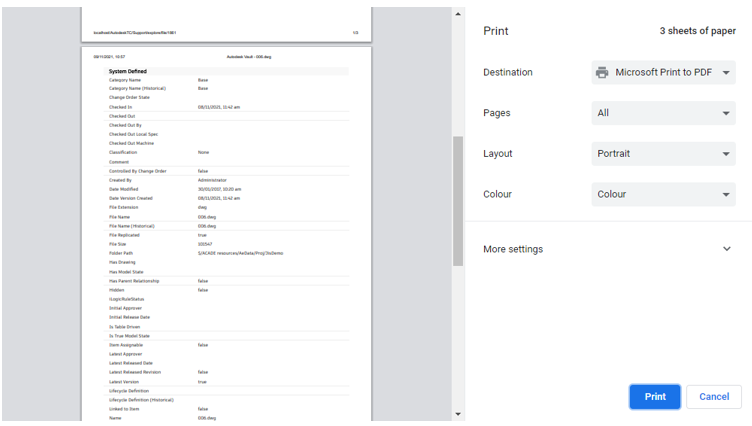Click the 'Category Name (Historical)' row label
Viewport: 752px width, 426px height.
pos(137,88)
